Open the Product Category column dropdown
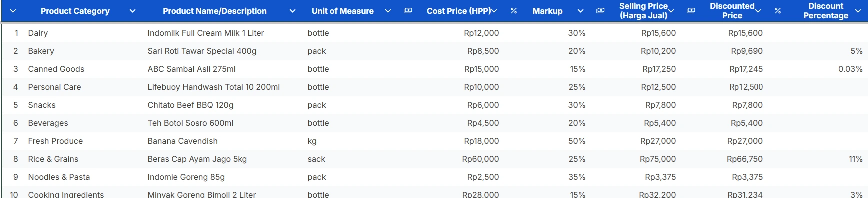The image size is (868, 198). (x=132, y=11)
